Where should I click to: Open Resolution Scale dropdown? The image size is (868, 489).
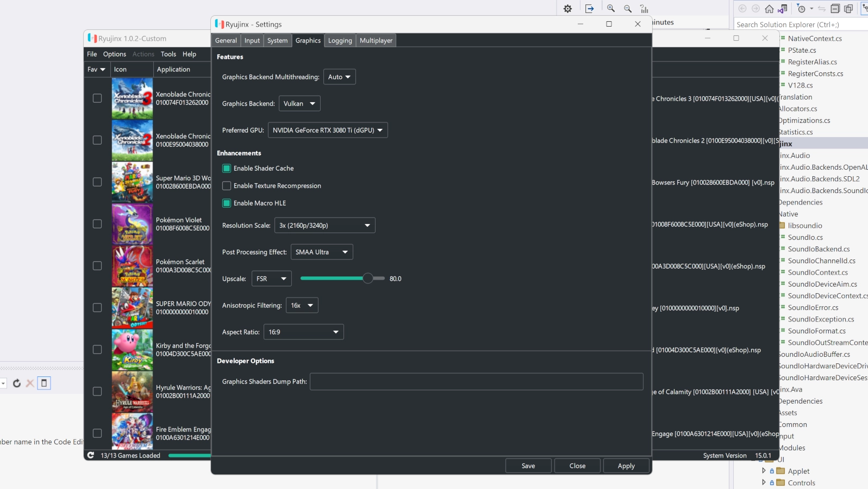tap(325, 225)
